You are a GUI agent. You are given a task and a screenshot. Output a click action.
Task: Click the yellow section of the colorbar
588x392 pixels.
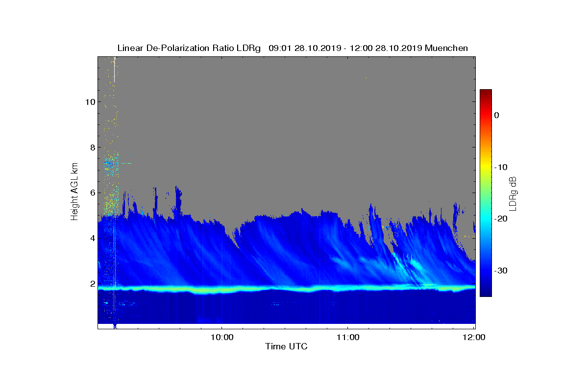point(486,167)
